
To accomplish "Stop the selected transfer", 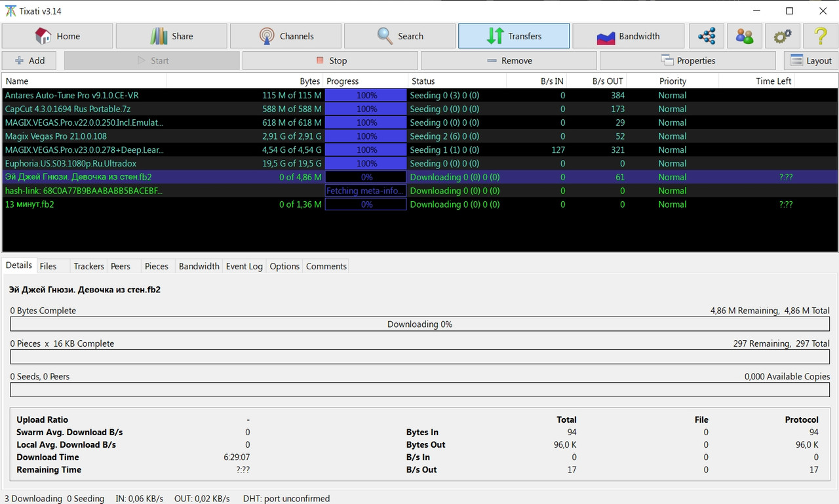I will pyautogui.click(x=330, y=60).
